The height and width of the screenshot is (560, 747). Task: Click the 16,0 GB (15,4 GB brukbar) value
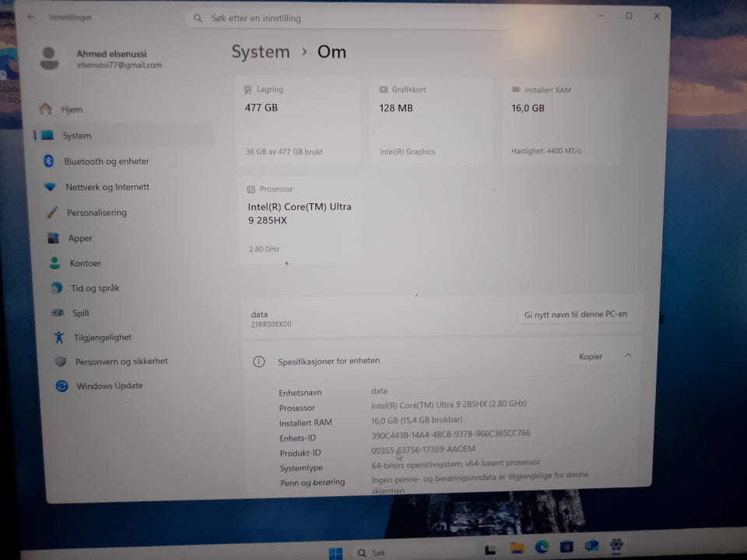[417, 419]
